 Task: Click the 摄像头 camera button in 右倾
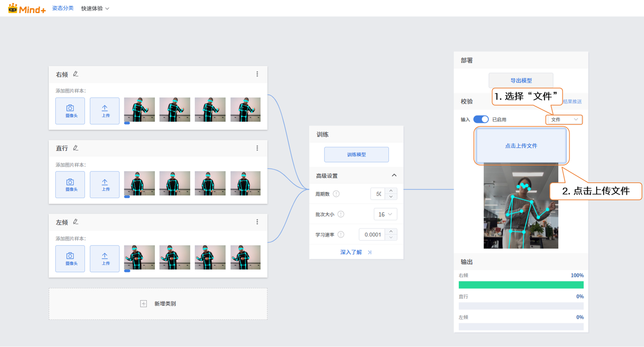70,111
